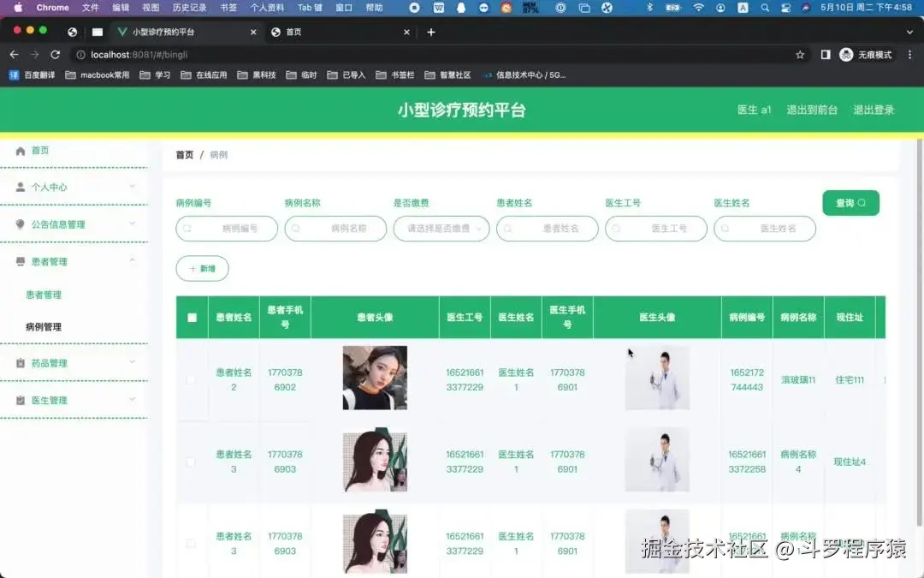
Task: Open the Chrome application menu
Action: [52, 8]
